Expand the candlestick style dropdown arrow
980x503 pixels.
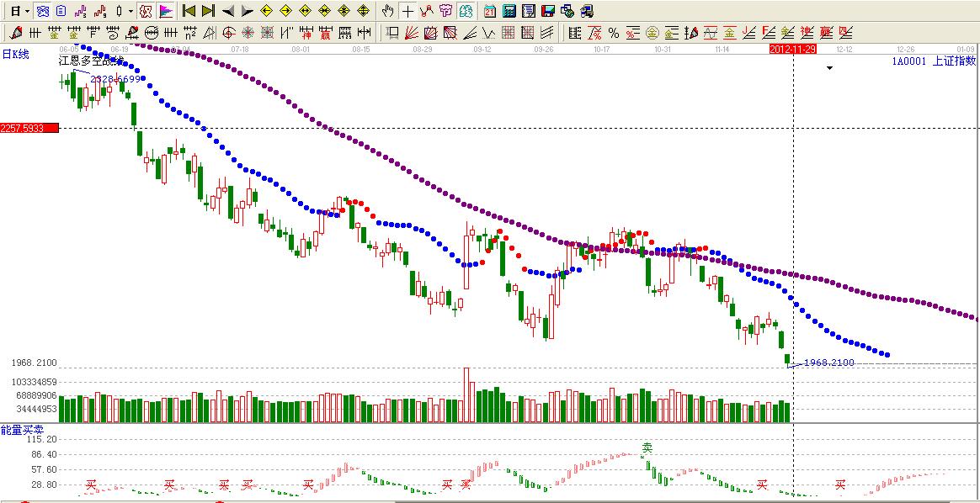(x=130, y=11)
